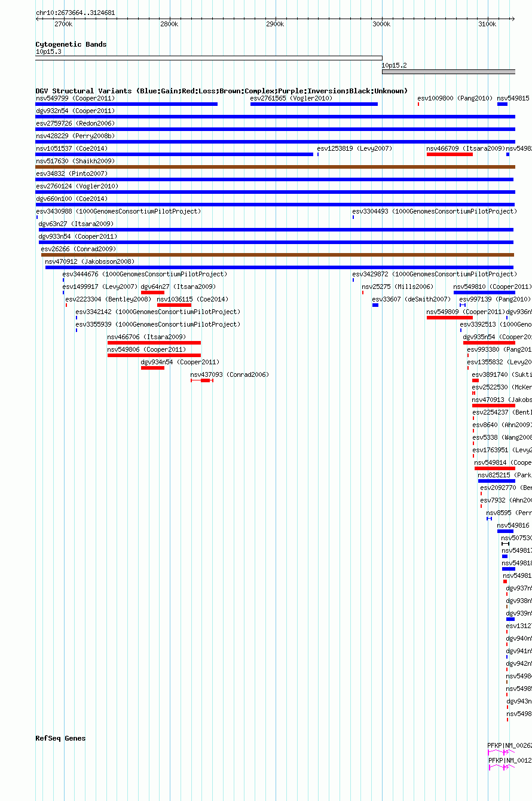The width and height of the screenshot is (532, 801).
Task: Click the white 10p15.3 band bar
Action: [x=209, y=58]
